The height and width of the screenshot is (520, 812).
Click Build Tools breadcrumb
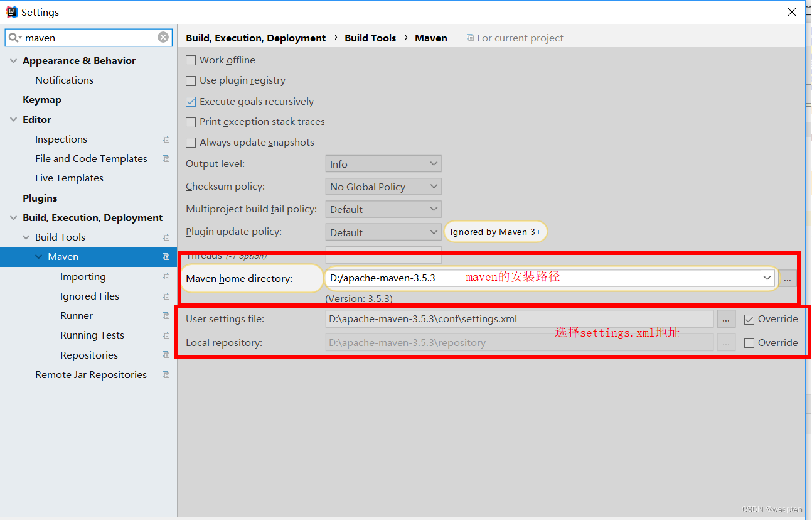click(x=370, y=38)
